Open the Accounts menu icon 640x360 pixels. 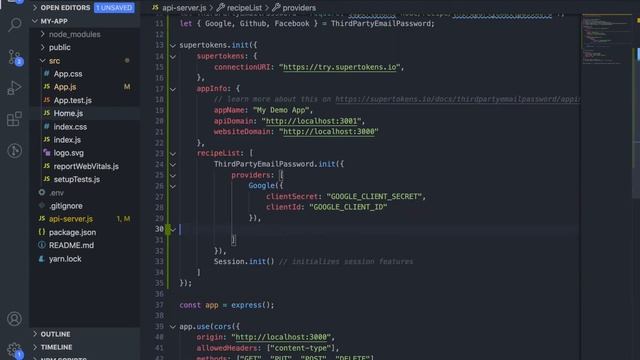coord(15,318)
